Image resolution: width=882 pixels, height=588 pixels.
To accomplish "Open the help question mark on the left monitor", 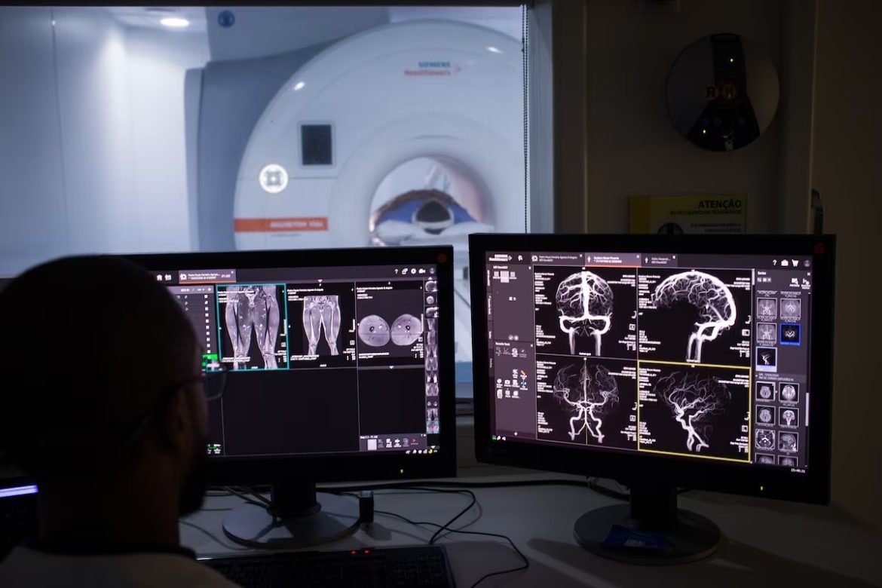I will 395,271.
